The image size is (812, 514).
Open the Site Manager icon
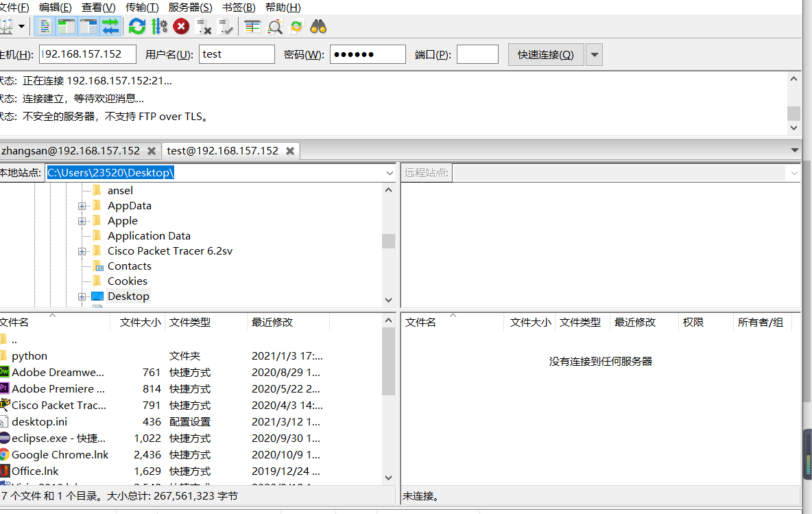pos(6,27)
